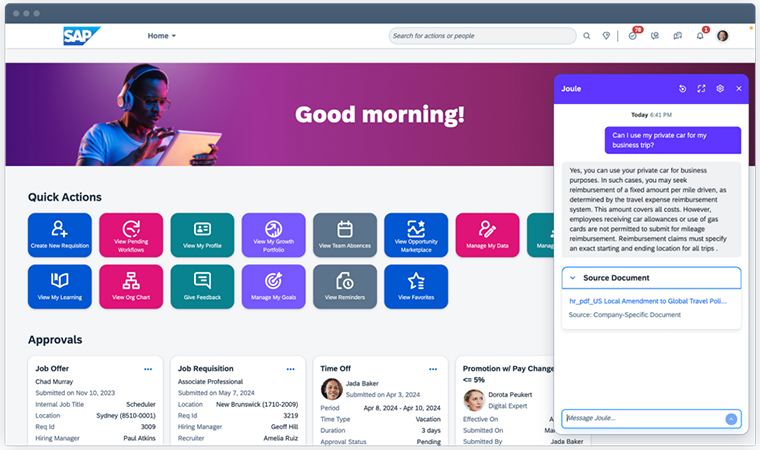
Task: Open the hr_pdf_US Local Amendment document link
Action: click(x=647, y=300)
